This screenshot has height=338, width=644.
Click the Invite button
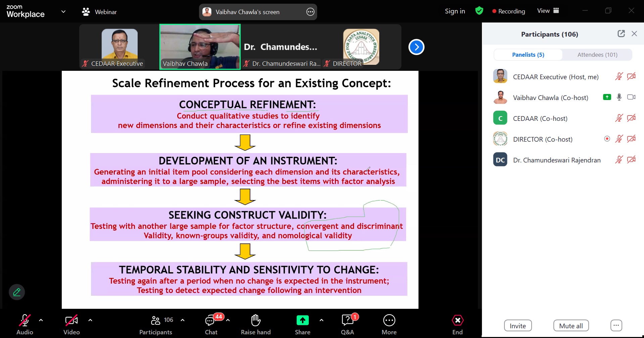[517, 326]
